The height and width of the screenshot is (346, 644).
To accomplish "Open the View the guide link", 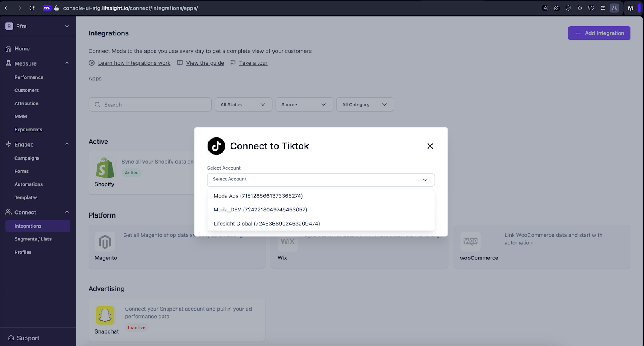I will 205,63.
